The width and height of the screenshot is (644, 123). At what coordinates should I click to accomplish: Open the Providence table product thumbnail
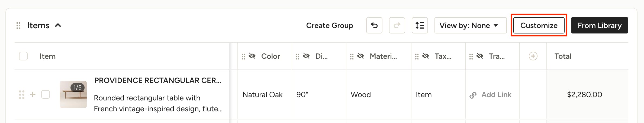[x=73, y=94]
